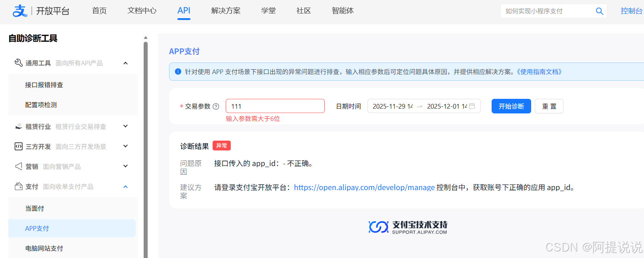
Task: Select 当面付 in sidebar
Action: [34, 208]
